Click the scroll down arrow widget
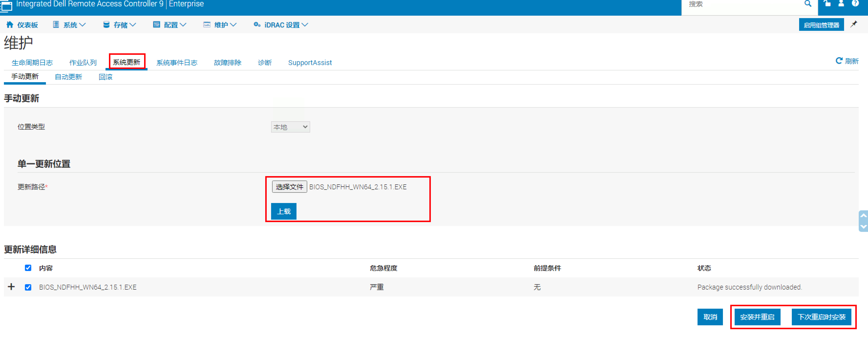 click(x=863, y=227)
